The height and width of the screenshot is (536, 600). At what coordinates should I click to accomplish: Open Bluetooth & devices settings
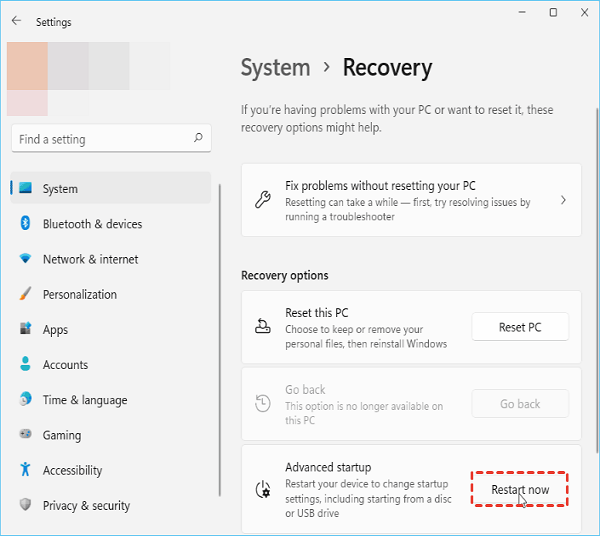tap(92, 224)
